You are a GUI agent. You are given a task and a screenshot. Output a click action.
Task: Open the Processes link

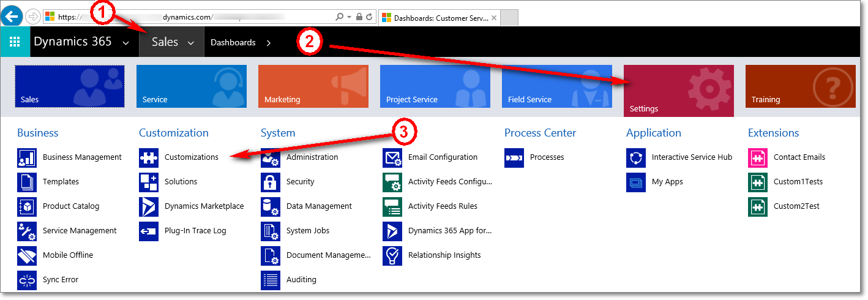(x=547, y=157)
